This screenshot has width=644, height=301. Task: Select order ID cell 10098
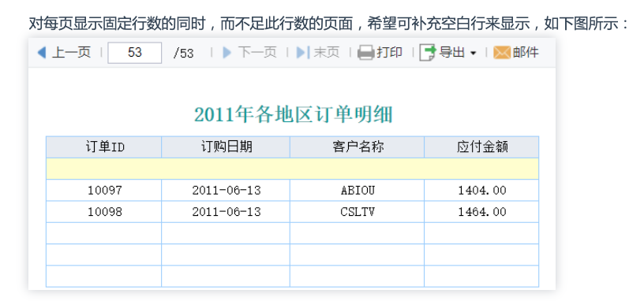pyautogui.click(x=103, y=212)
